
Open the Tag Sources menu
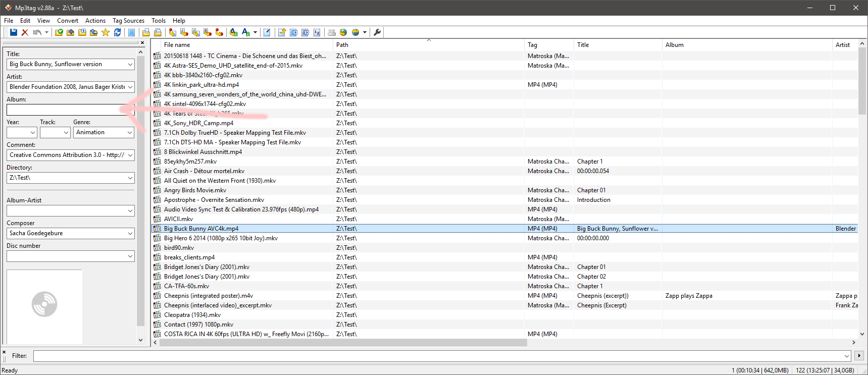click(128, 21)
